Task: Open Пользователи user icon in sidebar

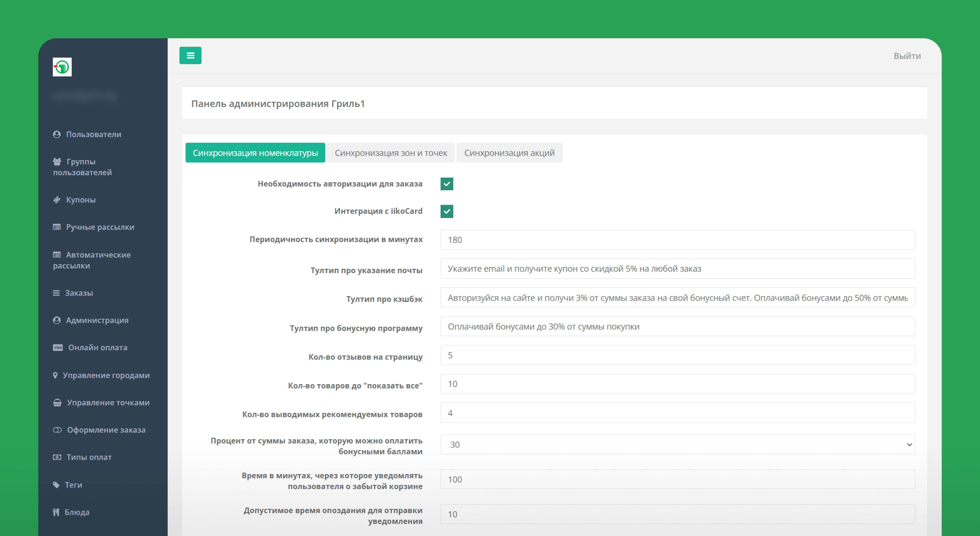Action: [x=57, y=134]
